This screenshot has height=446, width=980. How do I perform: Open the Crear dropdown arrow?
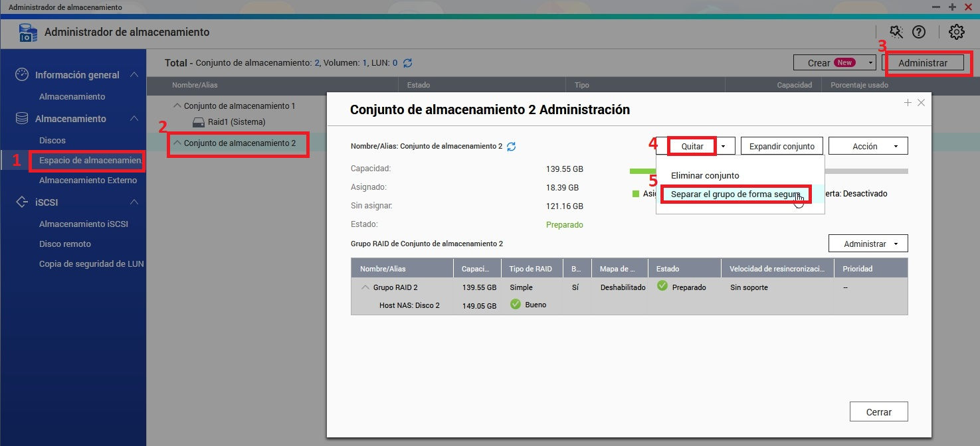870,63
